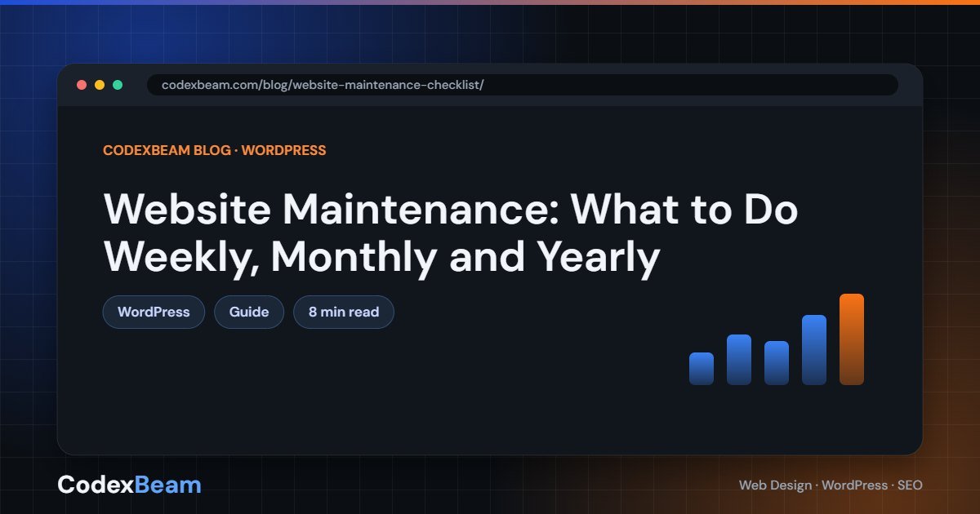Click the red close dot in browser mockup
The image size is (980, 514).
click(x=82, y=85)
